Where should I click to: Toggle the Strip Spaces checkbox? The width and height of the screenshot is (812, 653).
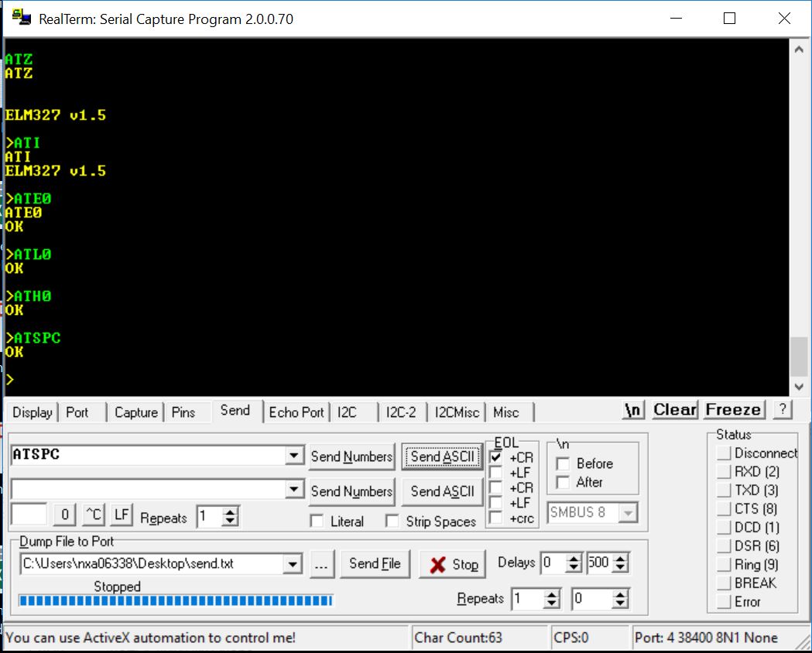[392, 521]
